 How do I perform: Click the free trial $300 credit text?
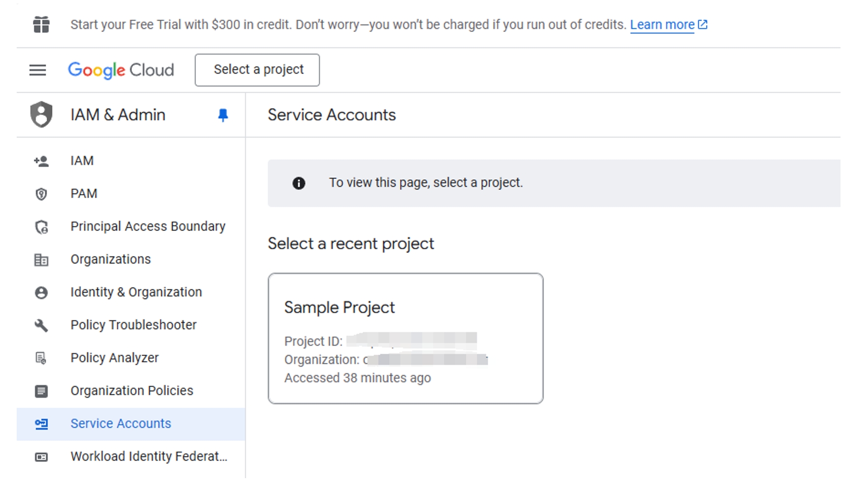pyautogui.click(x=348, y=25)
